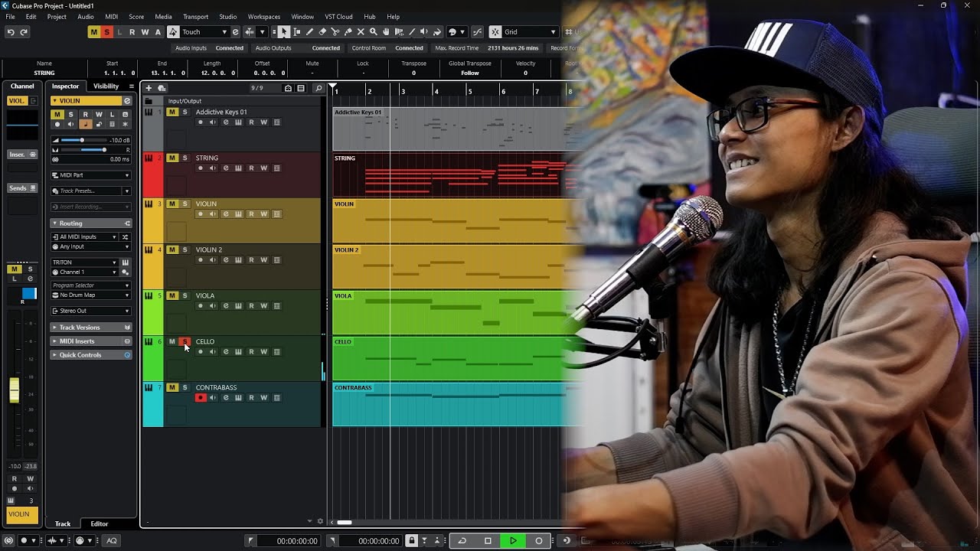The width and height of the screenshot is (980, 551).
Task: Open the Channel 1 dropdown
Action: click(x=84, y=272)
